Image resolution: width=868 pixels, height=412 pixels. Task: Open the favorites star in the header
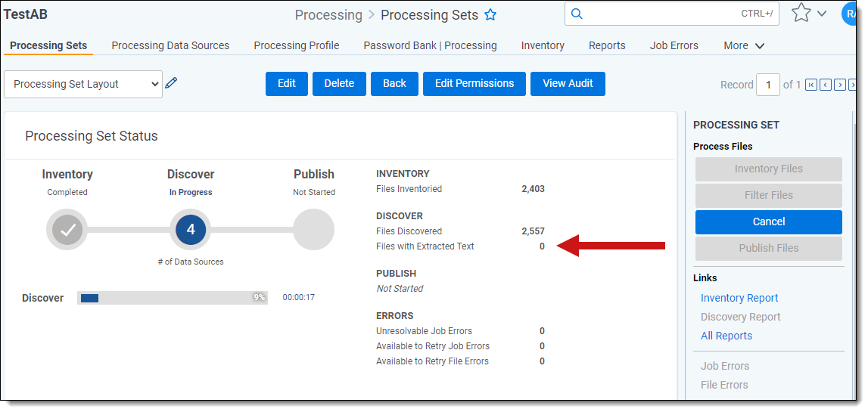click(801, 14)
